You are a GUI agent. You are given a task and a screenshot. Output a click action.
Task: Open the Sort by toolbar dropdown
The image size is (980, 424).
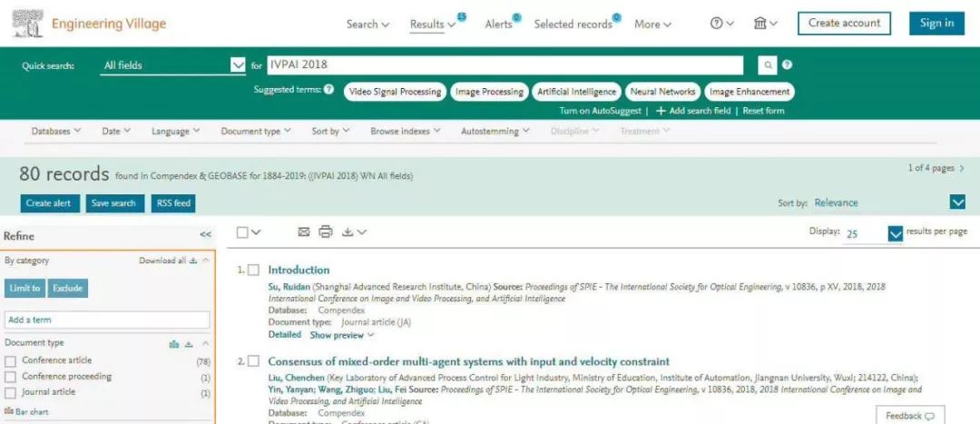(330, 132)
